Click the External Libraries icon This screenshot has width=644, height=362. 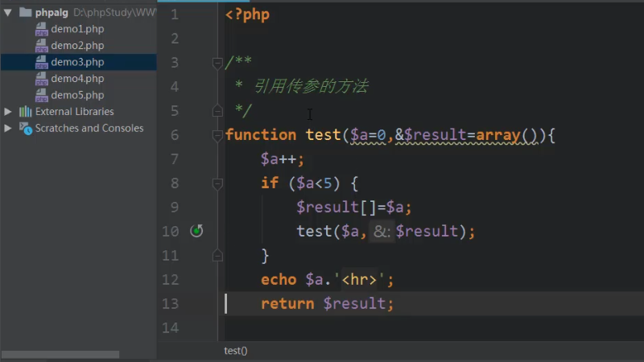pyautogui.click(x=25, y=111)
